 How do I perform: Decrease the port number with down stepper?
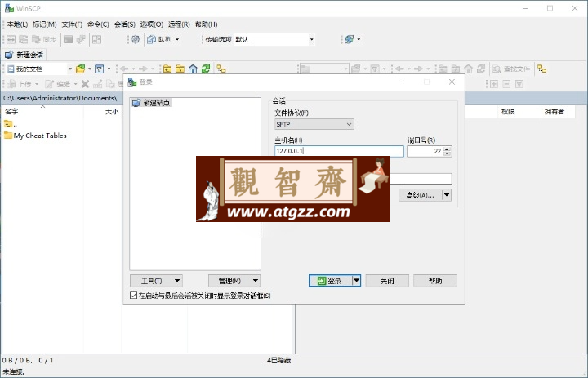447,153
